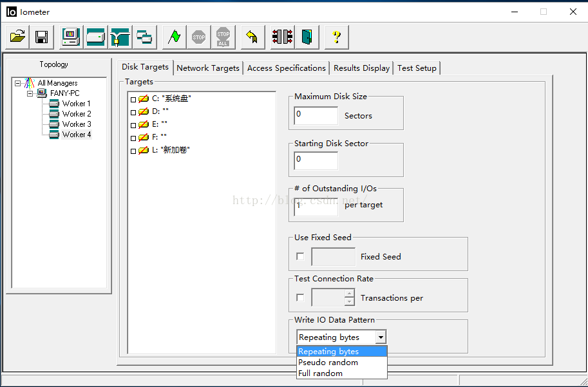
Task: Click the L: "新加卷" target label
Action: [x=171, y=150]
